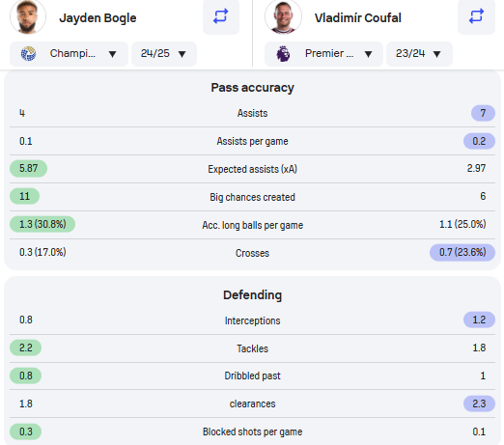Click the Championship league logo icon
Image resolution: width=504 pixels, height=445 pixels.
click(x=28, y=54)
